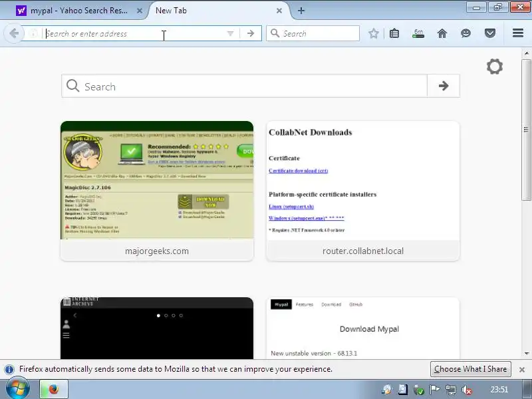Click into the Search or enter address field

pos(134,33)
